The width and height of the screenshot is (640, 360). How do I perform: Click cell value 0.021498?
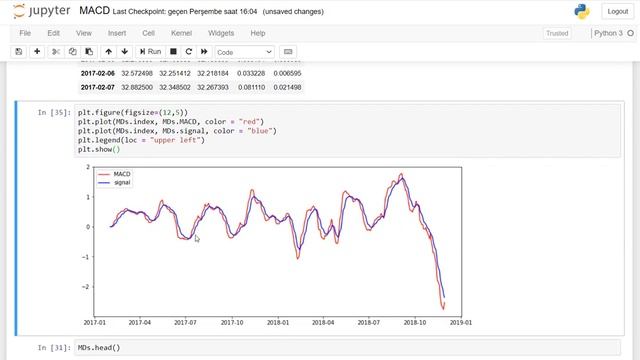pos(287,87)
